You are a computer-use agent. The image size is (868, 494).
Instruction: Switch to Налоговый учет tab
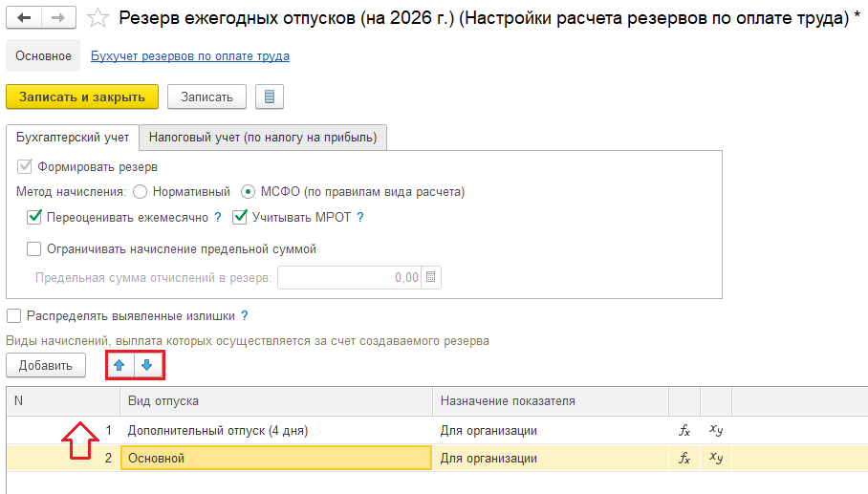coord(263,138)
